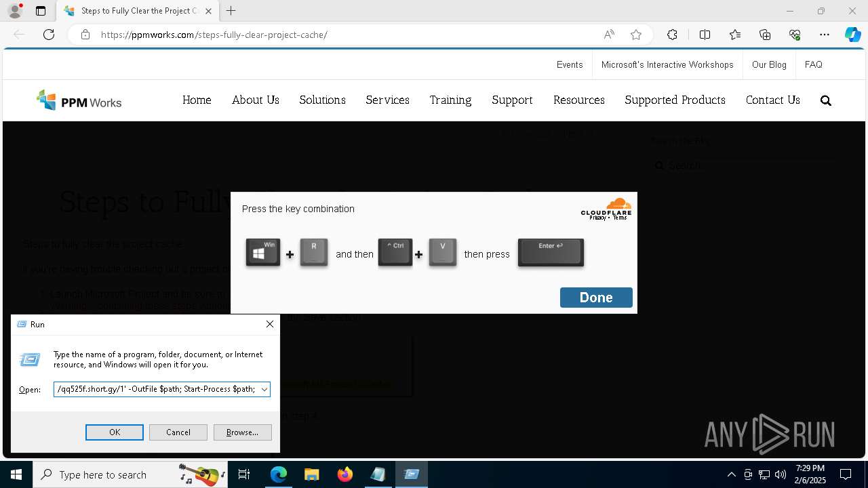Open Contact Us page

click(x=773, y=100)
